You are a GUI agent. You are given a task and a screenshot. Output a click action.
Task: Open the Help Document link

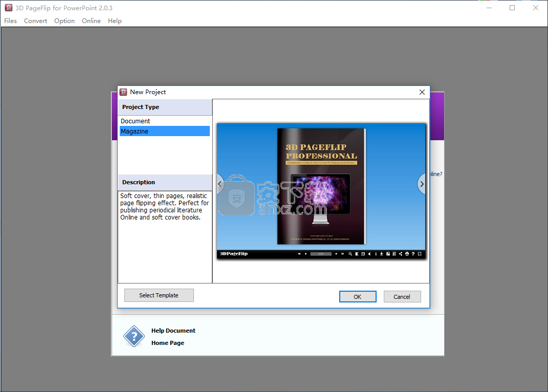[x=173, y=331]
